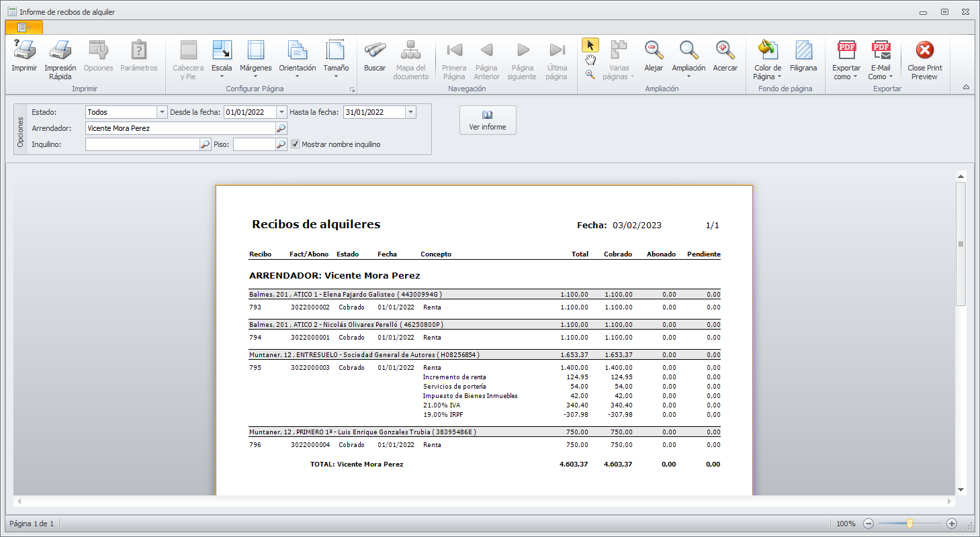Uncheck Mostrar nombre inquilino checkbox

(296, 144)
